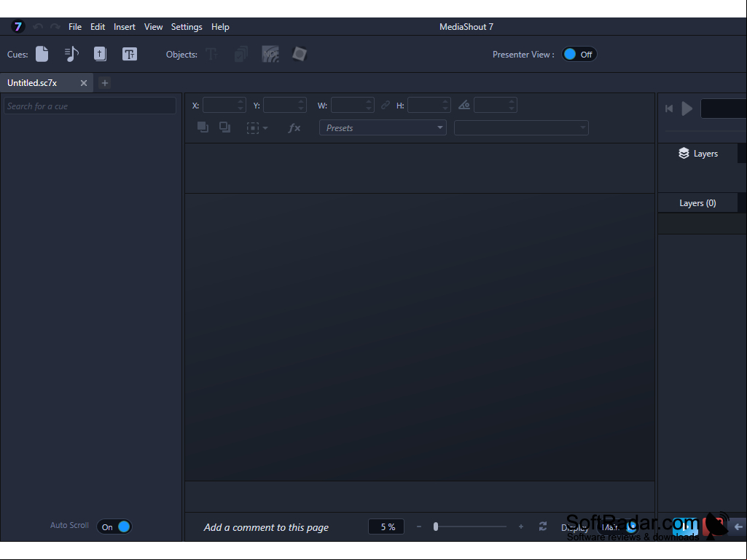This screenshot has height=560, width=747.
Task: Click the refresh zoom icon
Action: coord(543,527)
